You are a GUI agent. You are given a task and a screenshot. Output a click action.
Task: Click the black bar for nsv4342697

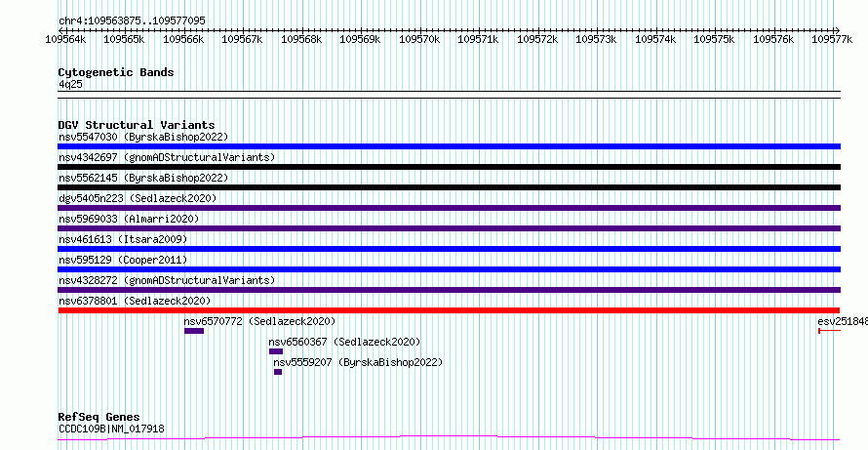[449, 167]
